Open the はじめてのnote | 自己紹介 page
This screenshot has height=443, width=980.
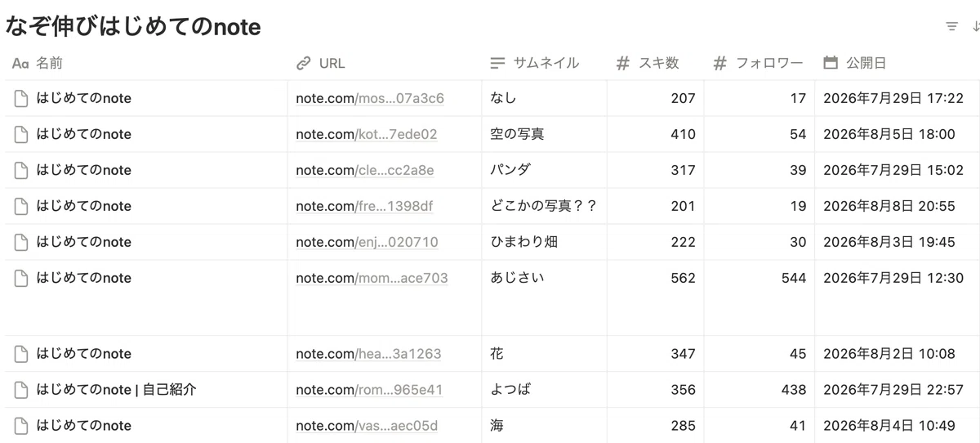click(x=116, y=390)
